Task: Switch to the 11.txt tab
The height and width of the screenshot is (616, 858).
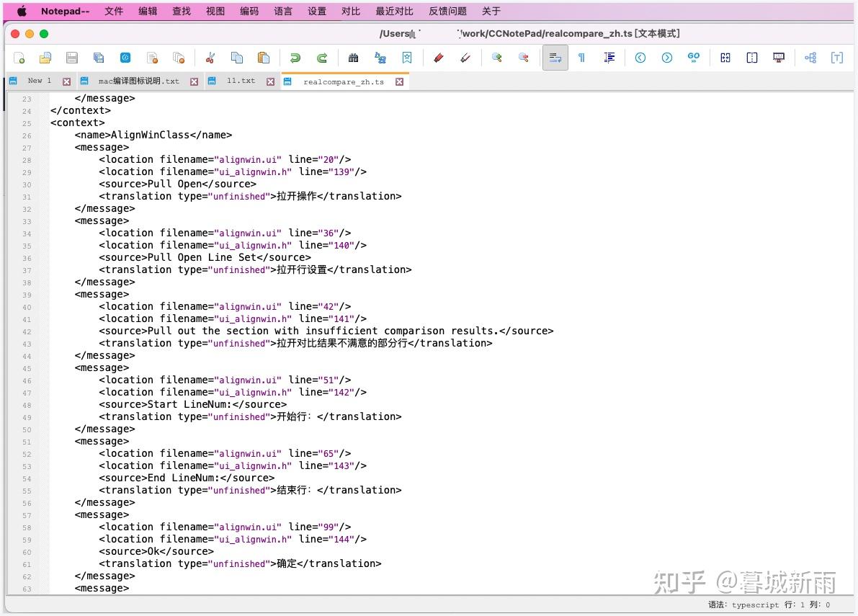Action: tap(241, 81)
